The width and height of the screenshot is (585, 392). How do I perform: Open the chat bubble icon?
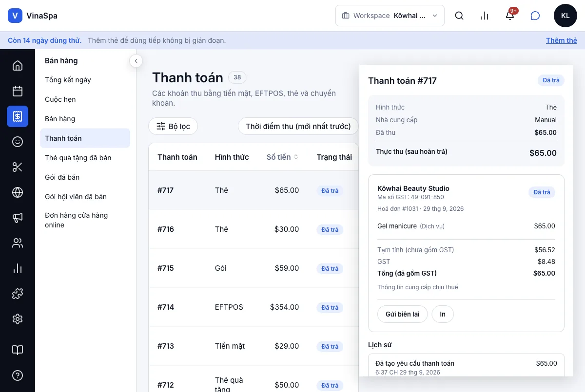(535, 16)
